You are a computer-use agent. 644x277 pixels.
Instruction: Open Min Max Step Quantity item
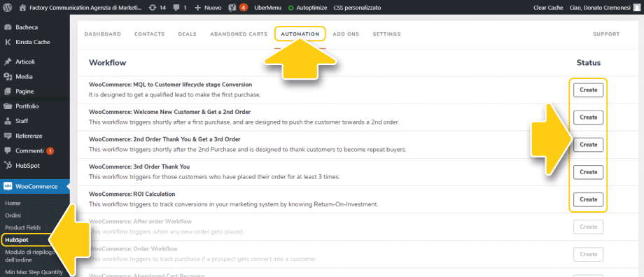tap(34, 271)
